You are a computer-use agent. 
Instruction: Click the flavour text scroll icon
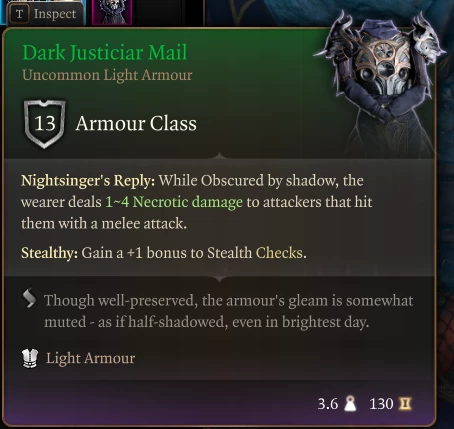pyautogui.click(x=29, y=298)
